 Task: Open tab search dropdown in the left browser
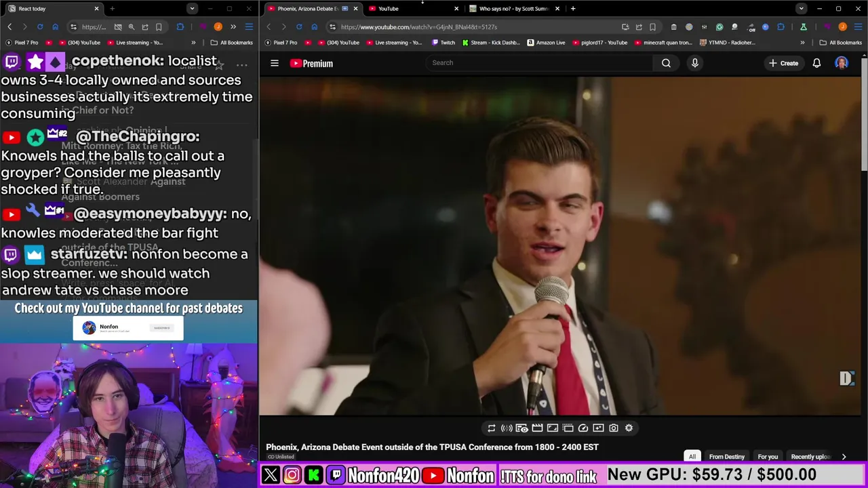[x=193, y=9]
